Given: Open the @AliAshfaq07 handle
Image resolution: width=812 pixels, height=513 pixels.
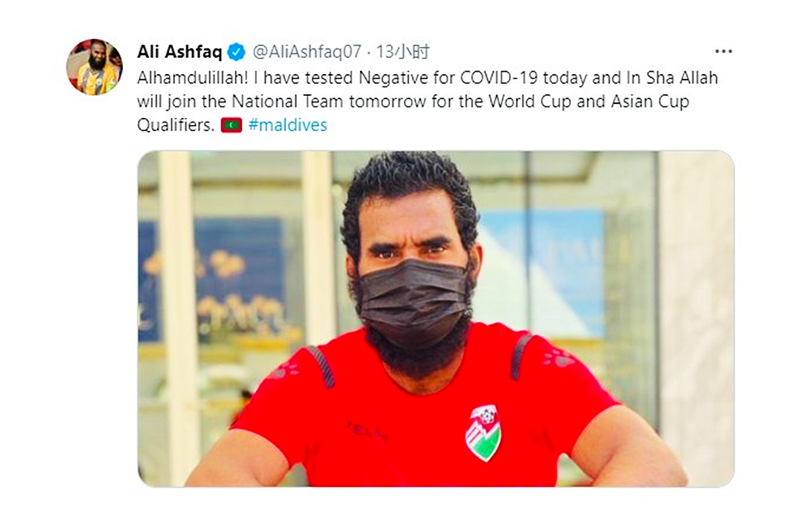Looking at the screenshot, I should [307, 52].
